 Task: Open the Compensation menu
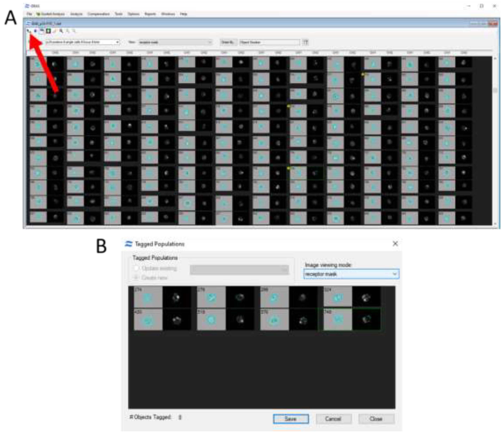tap(99, 14)
